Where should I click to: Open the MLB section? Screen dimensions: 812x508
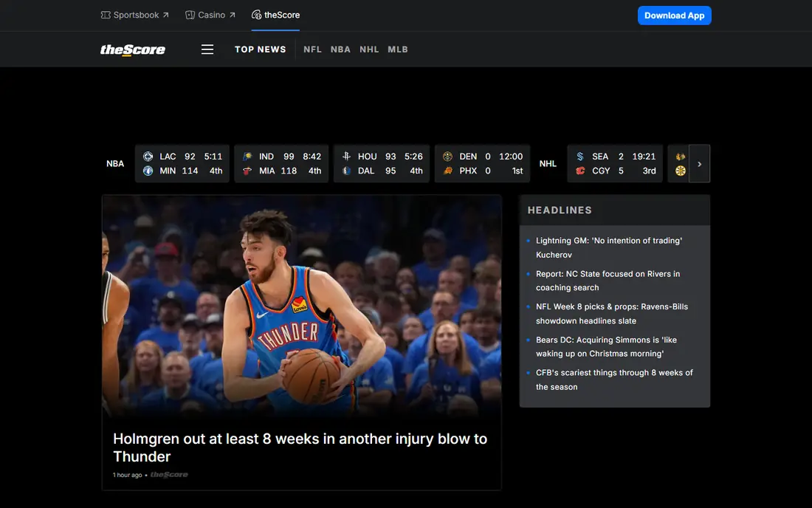398,49
